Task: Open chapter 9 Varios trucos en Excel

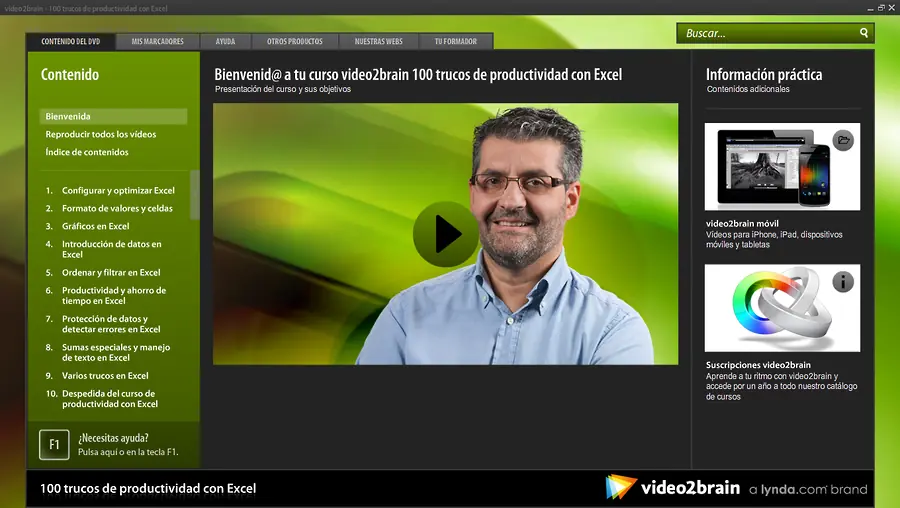Action: point(97,376)
